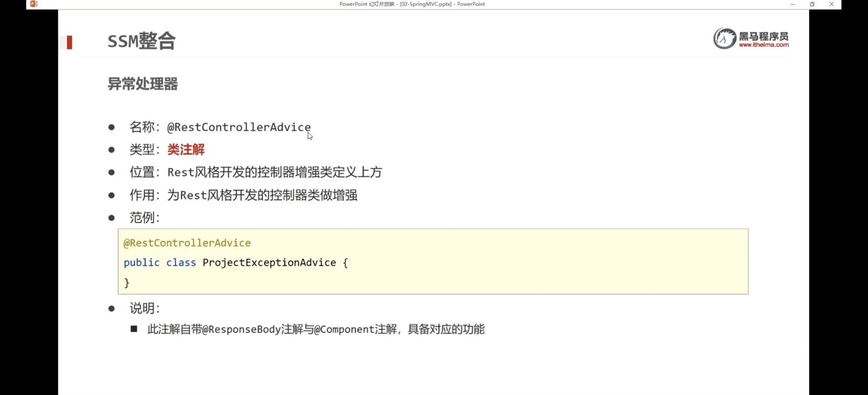Click the public class keywords in code
Screen dimensions: 868x395
160,262
